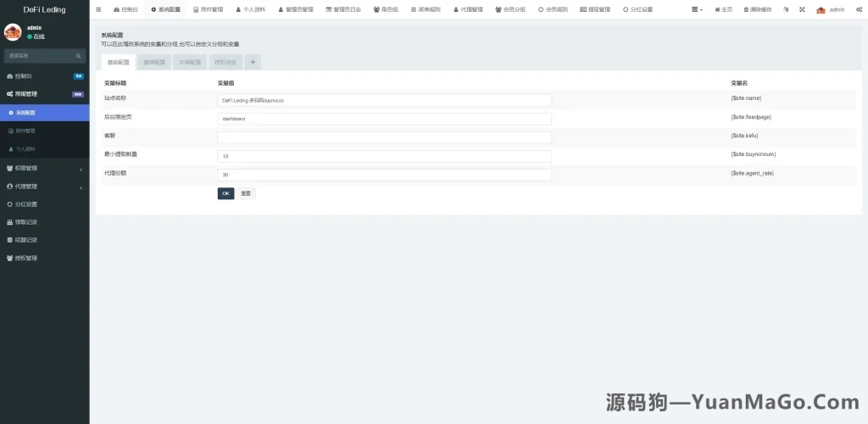Click the plus tab to add config group
This screenshot has width=868, height=424.
253,62
